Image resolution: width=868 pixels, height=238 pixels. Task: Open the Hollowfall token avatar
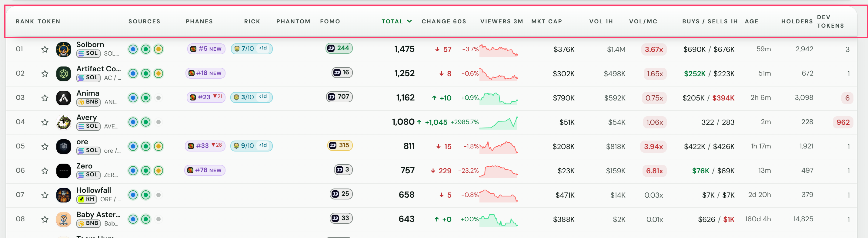[64, 195]
